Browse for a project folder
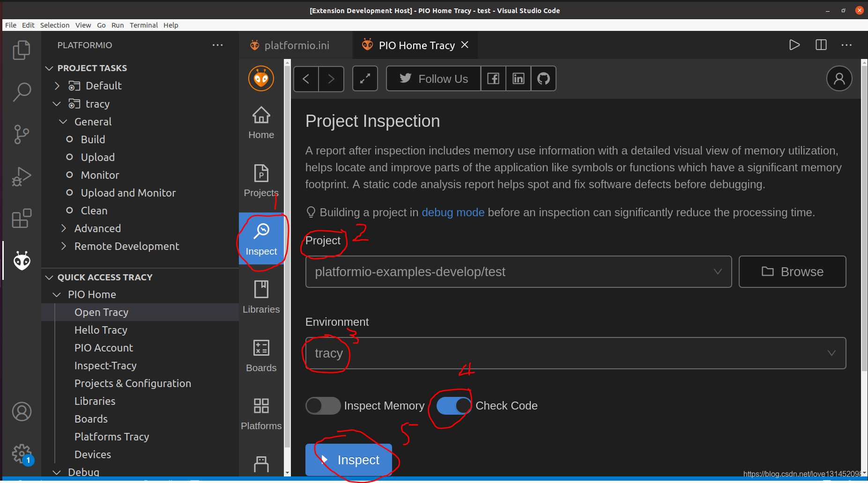Image resolution: width=868 pixels, height=483 pixels. point(792,271)
